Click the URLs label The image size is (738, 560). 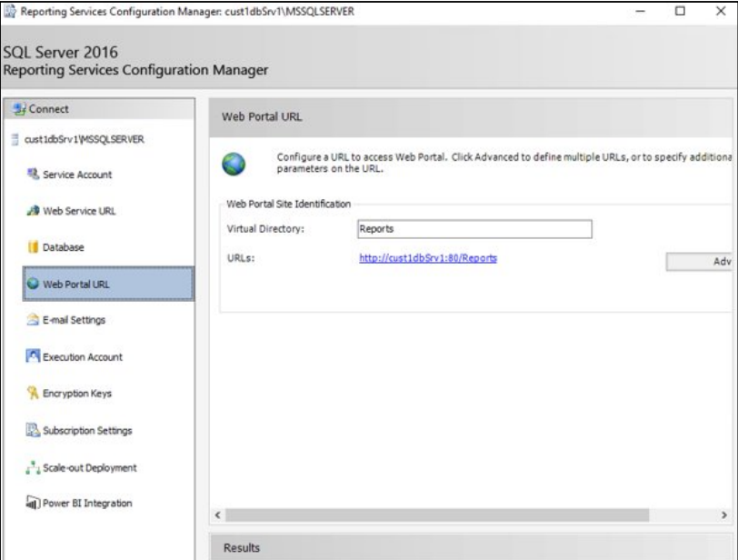click(x=241, y=258)
